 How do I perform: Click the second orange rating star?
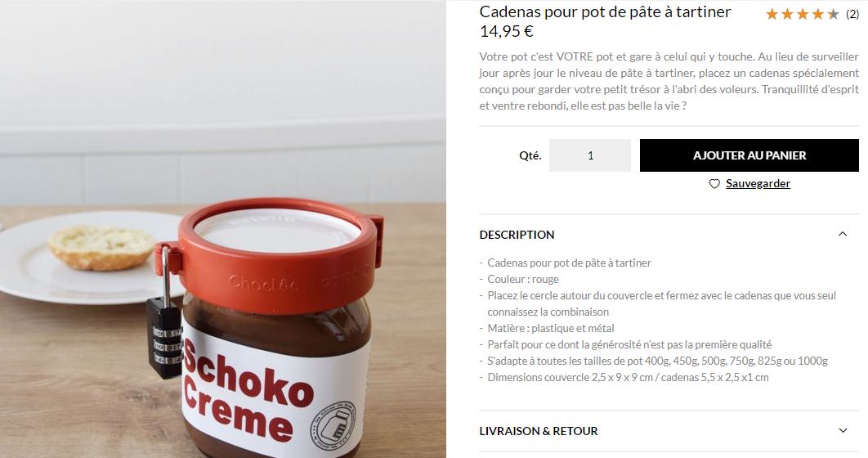click(787, 15)
